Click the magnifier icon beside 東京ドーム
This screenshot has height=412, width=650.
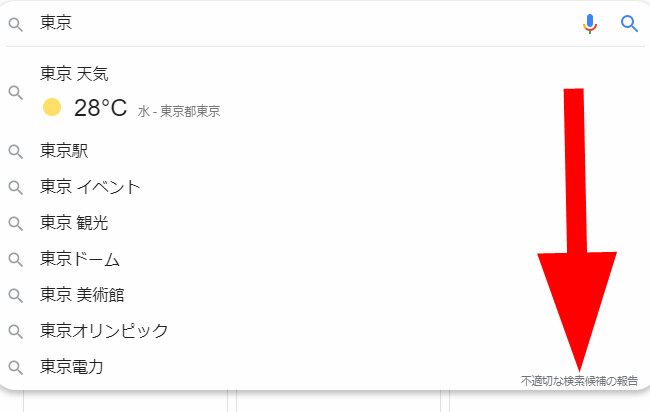click(15, 259)
